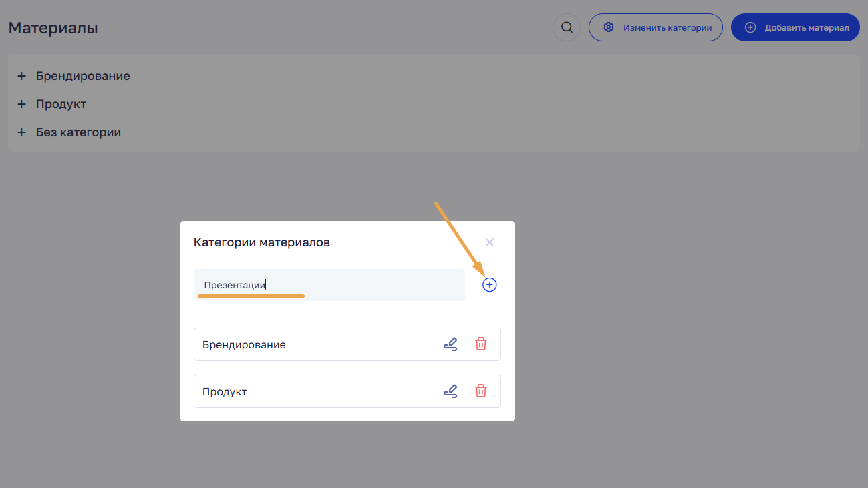
Task: Expand the Без категории section plus sign
Action: [21, 132]
